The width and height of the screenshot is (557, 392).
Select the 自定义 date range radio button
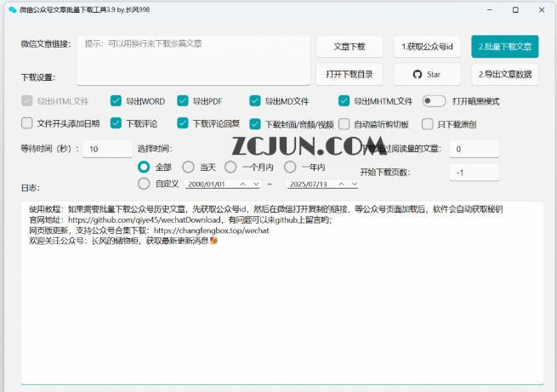[144, 184]
